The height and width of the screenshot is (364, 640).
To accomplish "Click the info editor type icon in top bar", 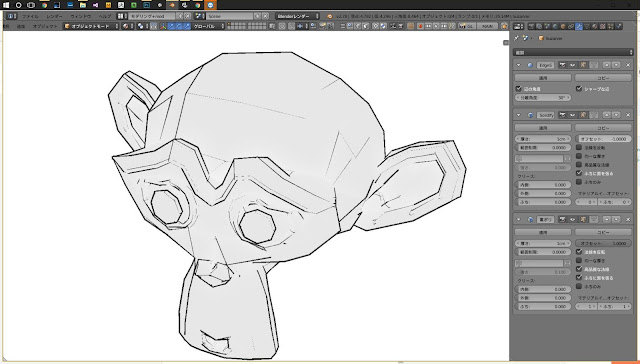I will tap(11, 16).
